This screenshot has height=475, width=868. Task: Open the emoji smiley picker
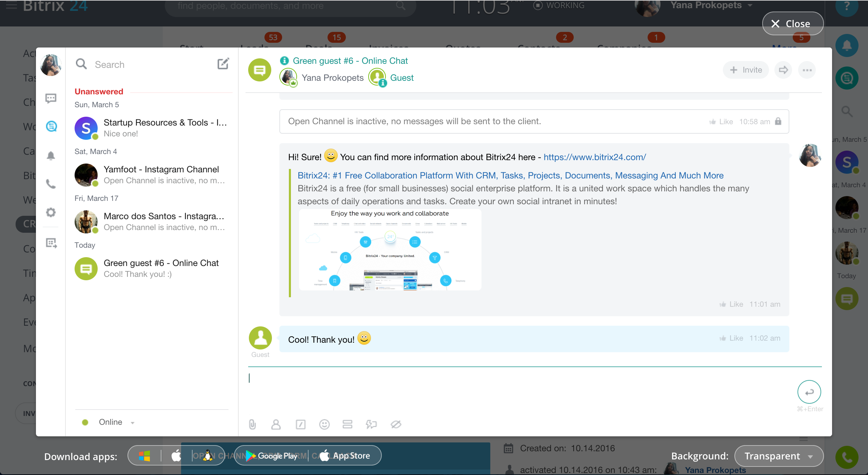point(324,424)
